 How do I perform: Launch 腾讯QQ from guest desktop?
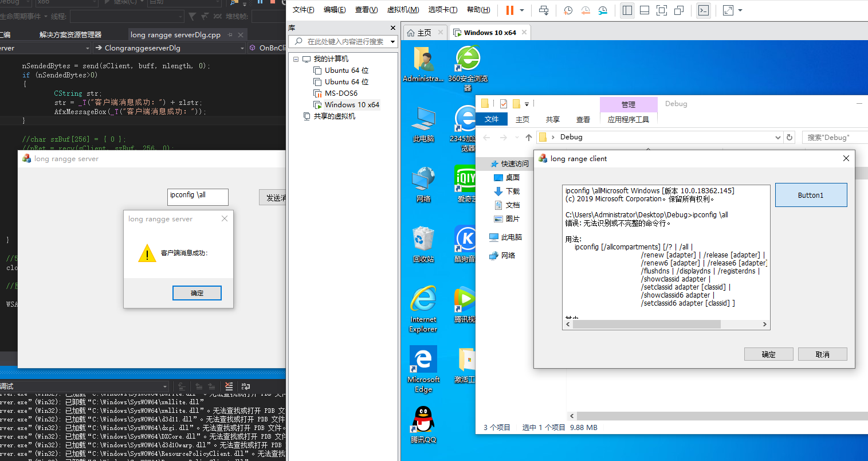tap(423, 425)
